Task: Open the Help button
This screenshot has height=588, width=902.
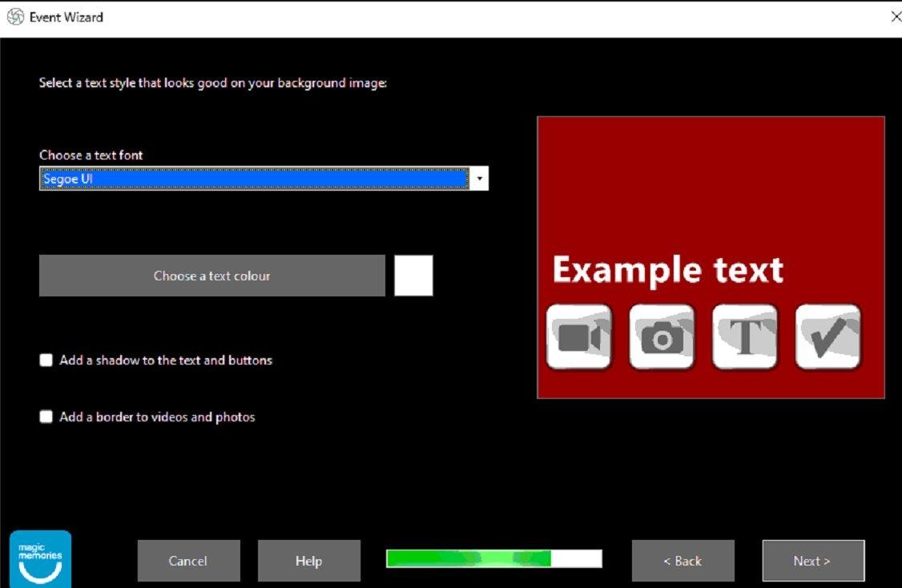Action: pos(309,561)
